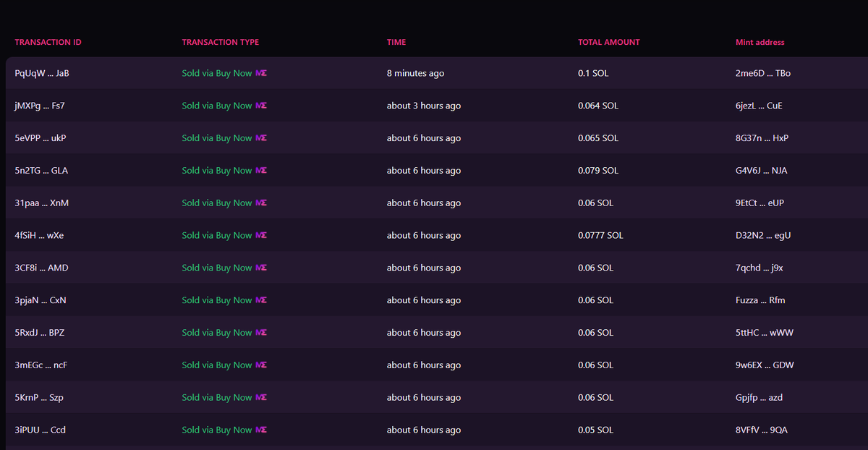Viewport: 868px width, 450px height.
Task: Select the 0.0777 SOL amount
Action: (x=600, y=236)
